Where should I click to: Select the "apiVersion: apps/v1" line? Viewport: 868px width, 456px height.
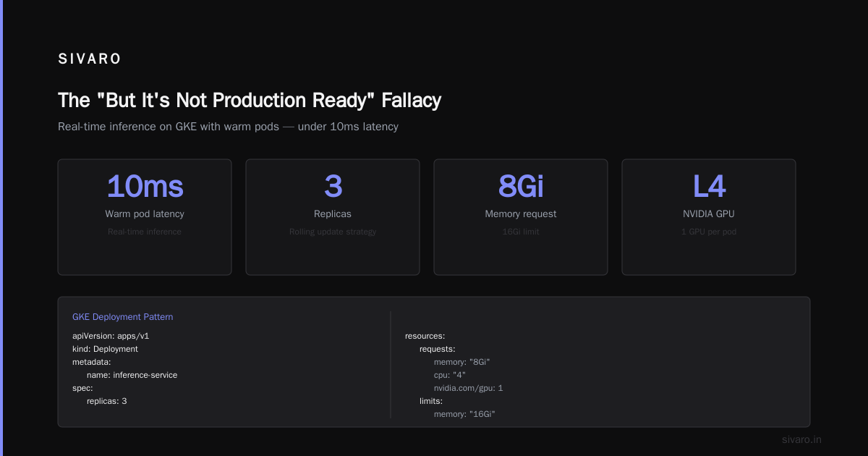coord(111,336)
